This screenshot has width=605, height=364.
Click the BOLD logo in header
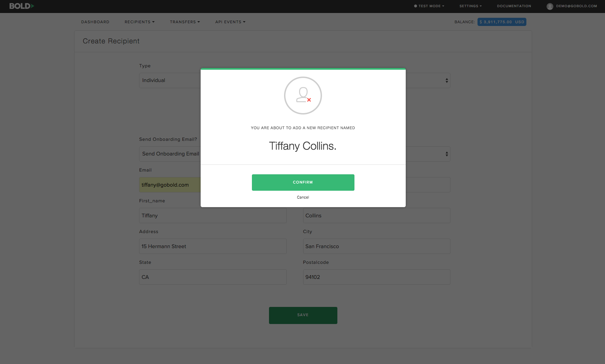point(22,6)
